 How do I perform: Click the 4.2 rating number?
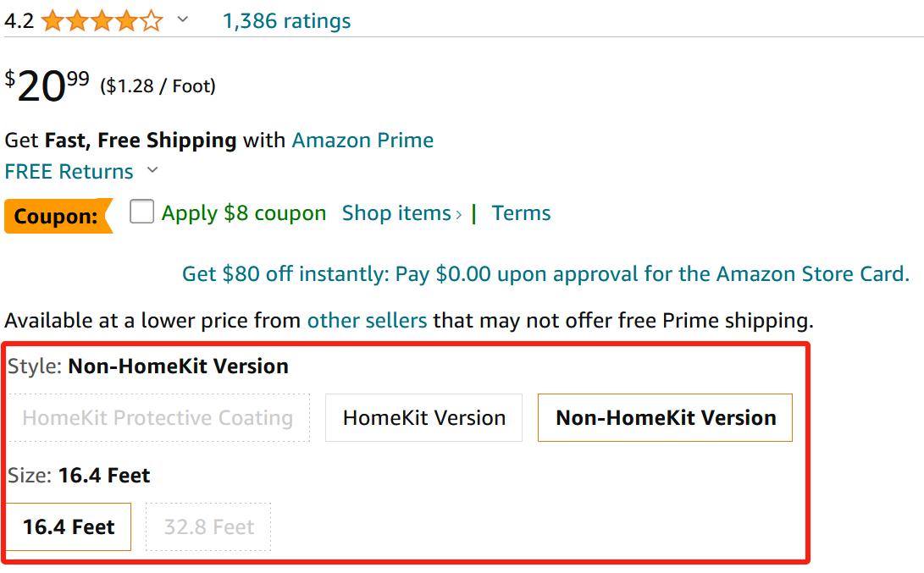pos(19,21)
